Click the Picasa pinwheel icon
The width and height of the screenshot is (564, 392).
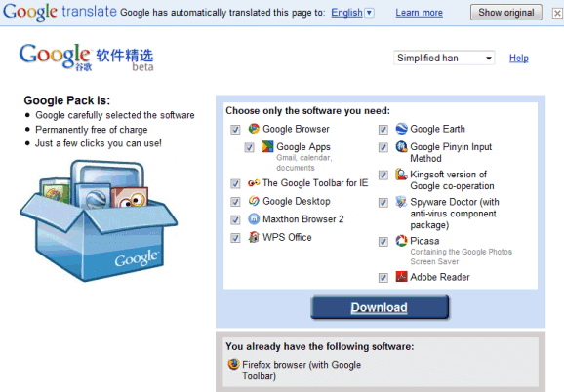[401, 241]
